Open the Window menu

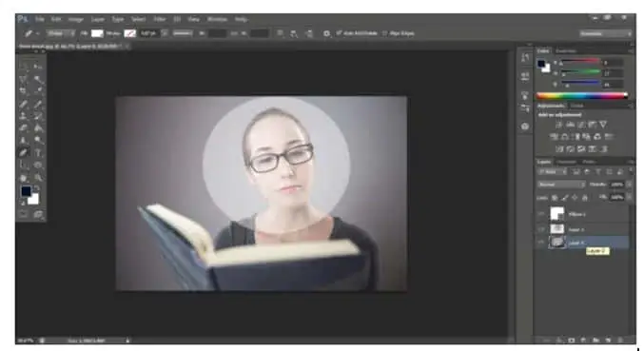coord(217,19)
